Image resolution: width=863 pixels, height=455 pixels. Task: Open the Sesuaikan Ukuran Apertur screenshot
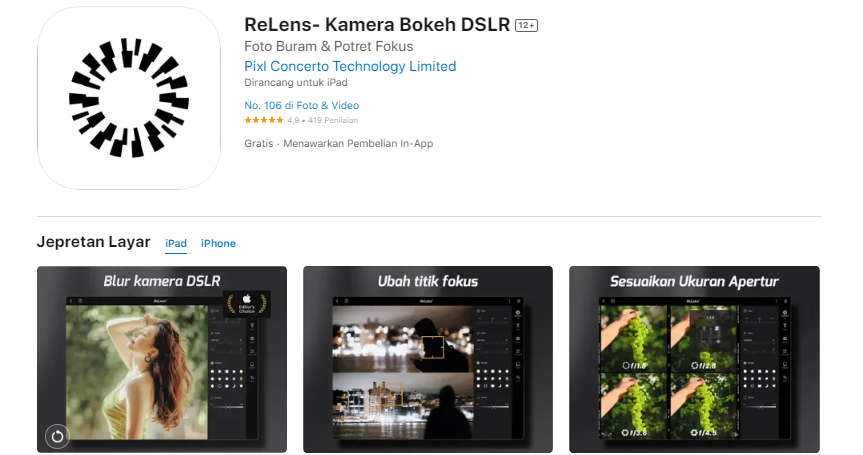click(x=694, y=359)
